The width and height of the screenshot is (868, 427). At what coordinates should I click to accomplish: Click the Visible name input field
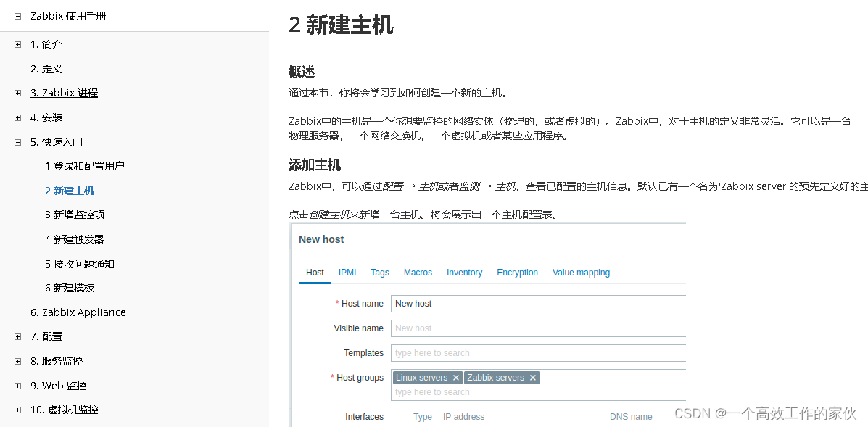538,328
